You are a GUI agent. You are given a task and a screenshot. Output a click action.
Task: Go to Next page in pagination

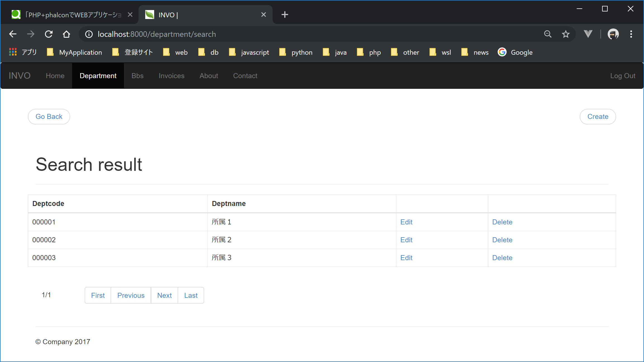click(x=164, y=295)
